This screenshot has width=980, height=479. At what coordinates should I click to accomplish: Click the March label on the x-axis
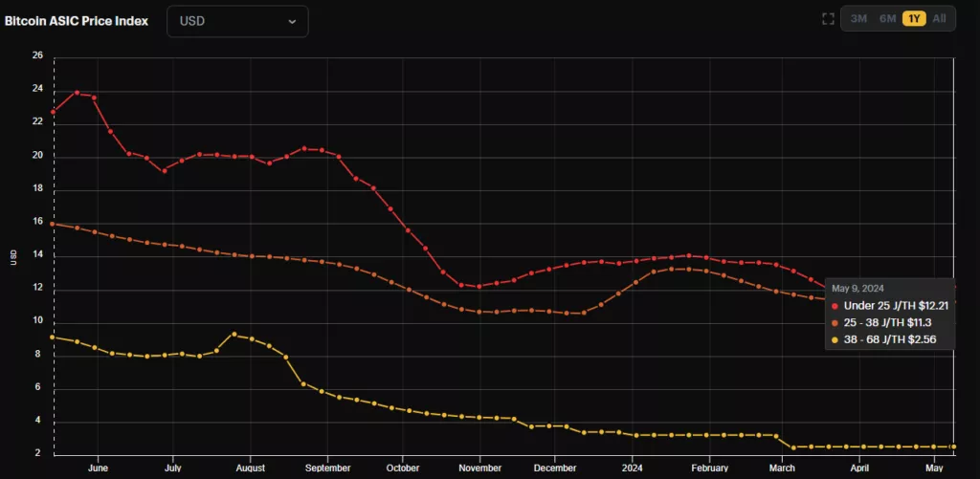tap(782, 468)
